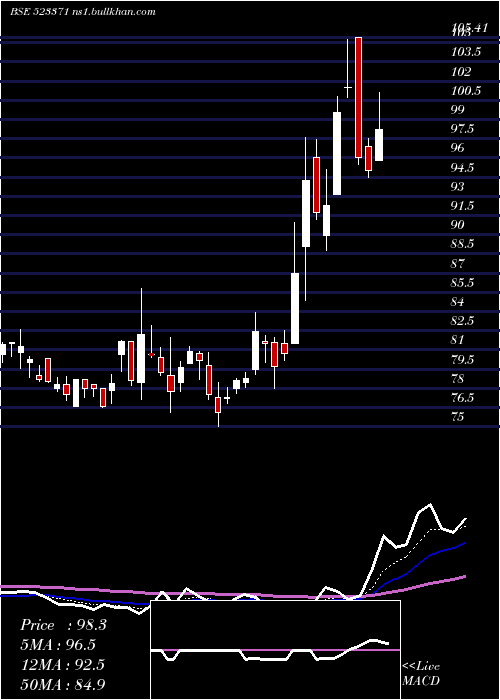
Task: Click the 78 price axis label
Action: pos(458,379)
